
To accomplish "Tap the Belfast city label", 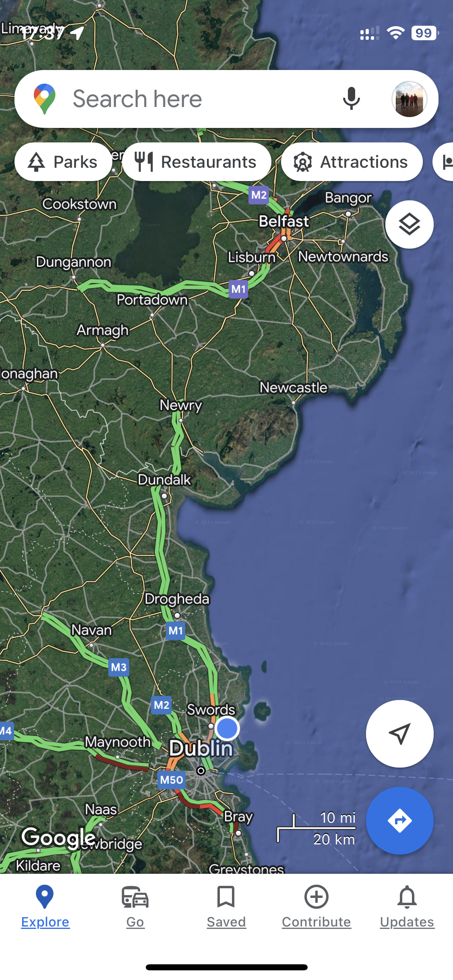I will tap(284, 221).
